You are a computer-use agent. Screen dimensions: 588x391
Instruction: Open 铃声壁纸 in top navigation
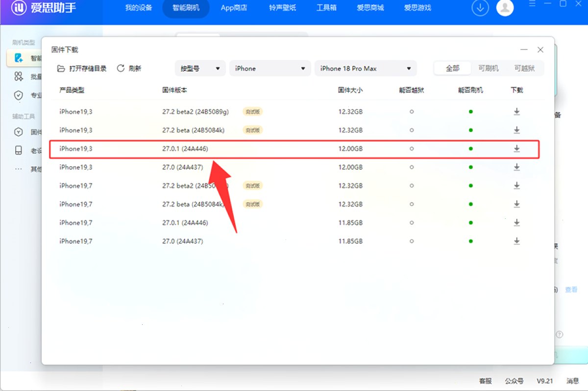coord(283,8)
